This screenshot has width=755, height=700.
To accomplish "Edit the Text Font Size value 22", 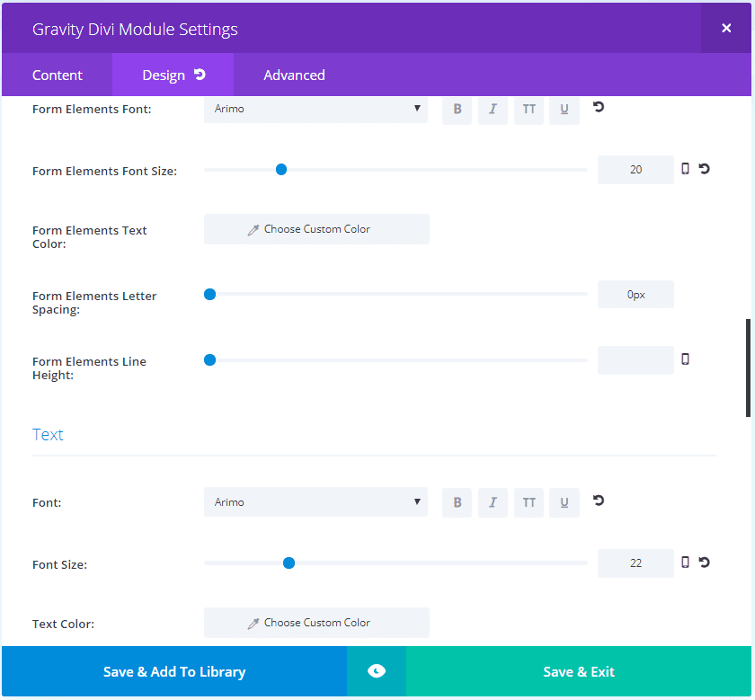I will 635,563.
